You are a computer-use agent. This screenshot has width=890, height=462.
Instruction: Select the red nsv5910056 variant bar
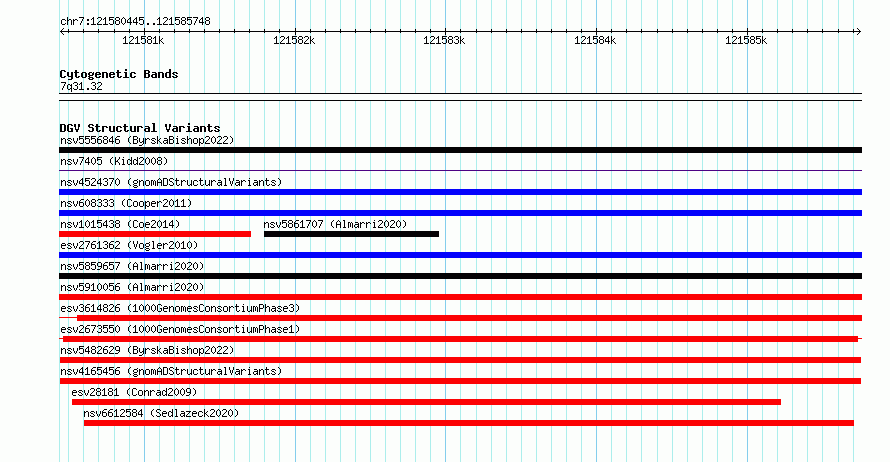(460, 297)
